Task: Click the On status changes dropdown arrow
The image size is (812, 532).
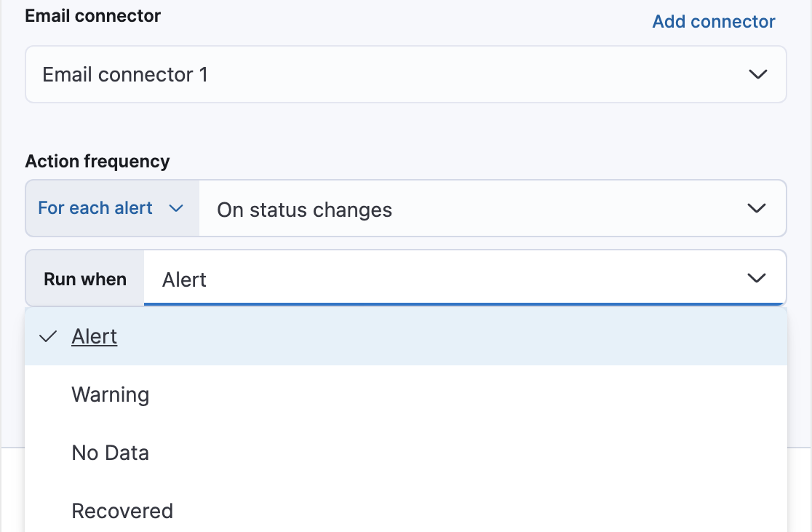Action: [x=758, y=208]
